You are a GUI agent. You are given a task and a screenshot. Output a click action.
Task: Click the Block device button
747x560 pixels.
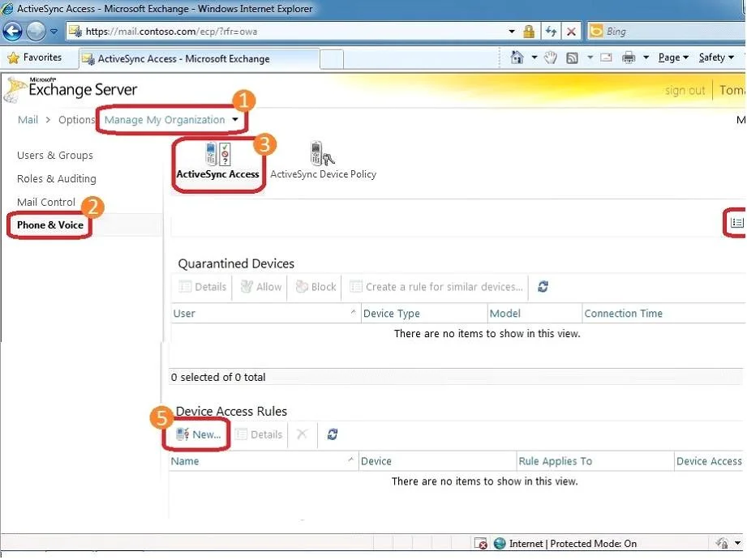(316, 287)
